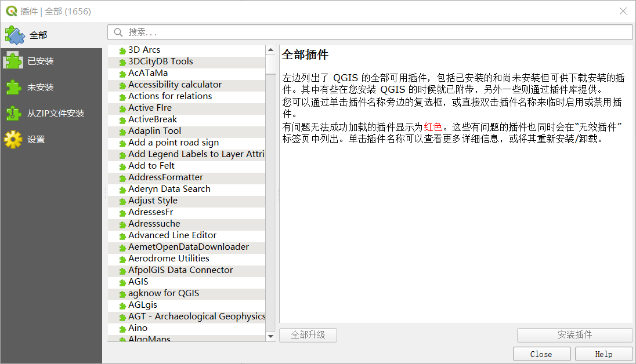Click the plugin icon next to Aderyn Data Search

122,190
